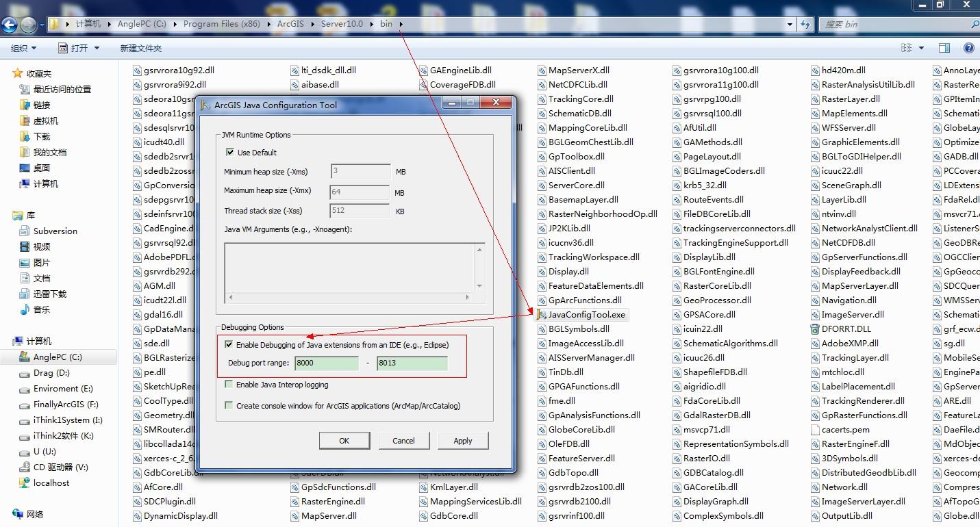980x527 pixels.
Task: Click the debug port end field 8013
Action: 412,363
